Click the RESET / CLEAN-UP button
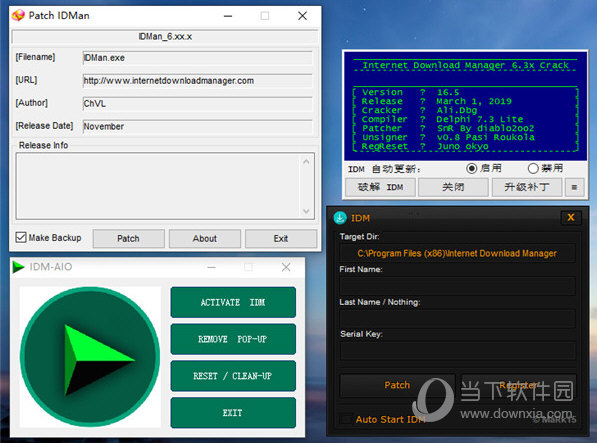The height and width of the screenshot is (443, 597). point(233,376)
